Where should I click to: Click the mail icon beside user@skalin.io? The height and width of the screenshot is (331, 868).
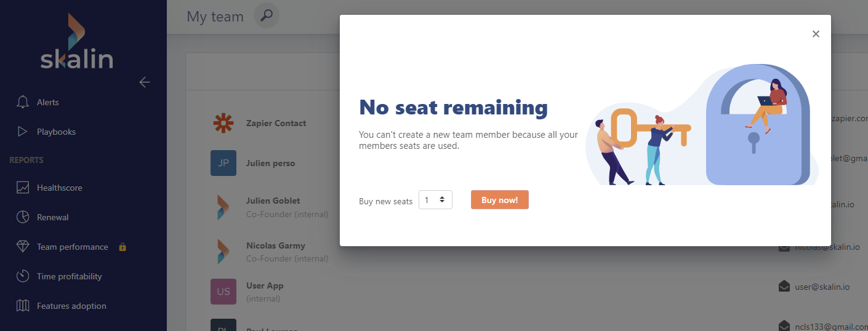pyautogui.click(x=784, y=286)
